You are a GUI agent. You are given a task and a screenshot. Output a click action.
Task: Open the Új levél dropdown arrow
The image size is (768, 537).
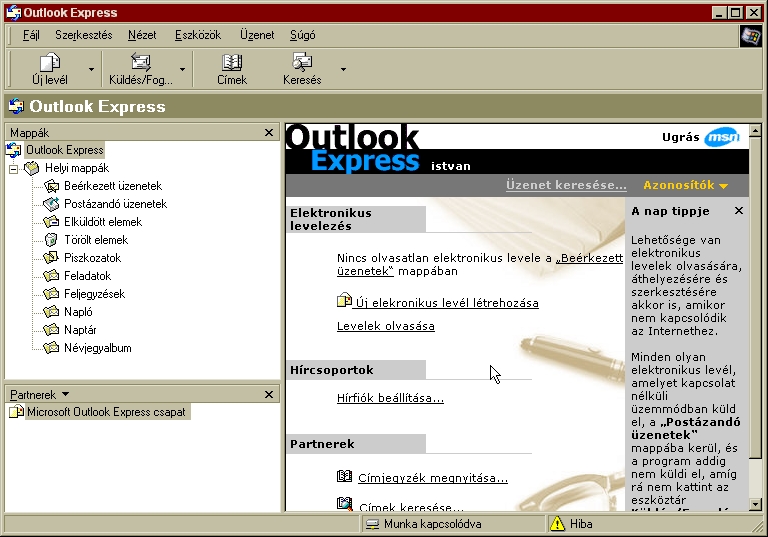coord(91,70)
